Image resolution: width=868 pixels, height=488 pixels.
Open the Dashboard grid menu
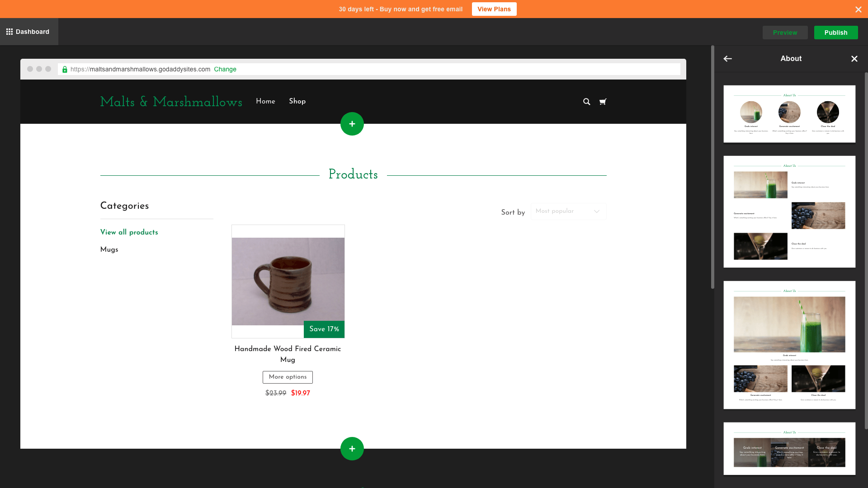coord(28,32)
